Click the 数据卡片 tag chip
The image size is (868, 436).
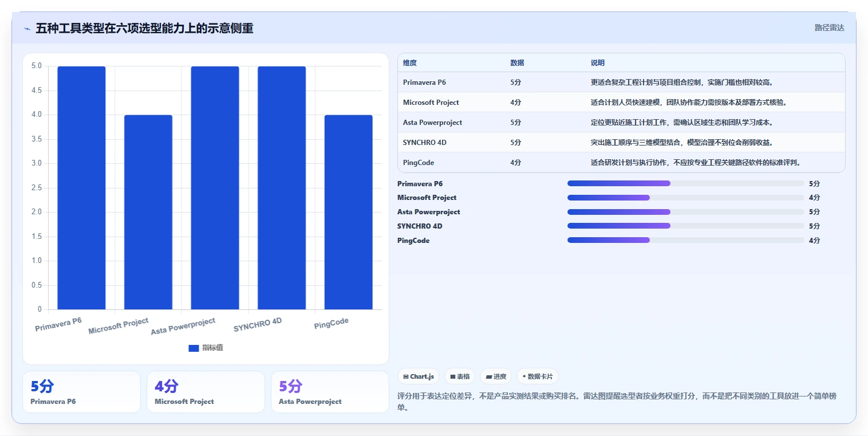click(538, 376)
